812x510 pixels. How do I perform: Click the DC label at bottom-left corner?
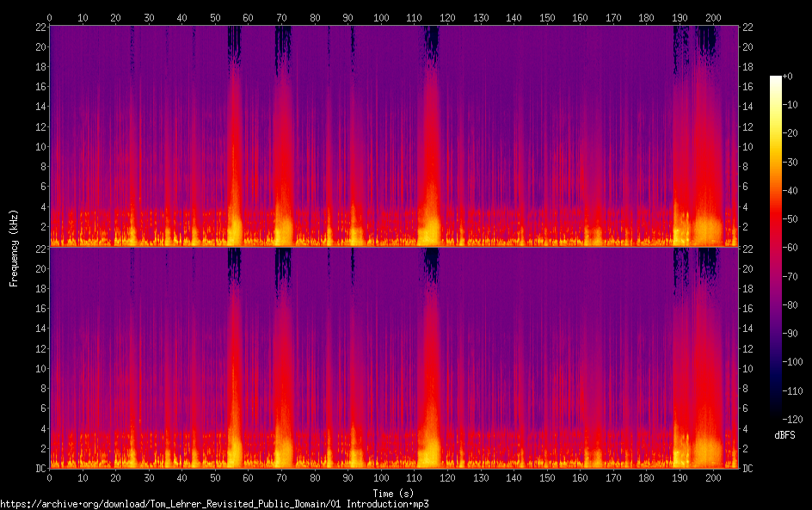click(40, 468)
